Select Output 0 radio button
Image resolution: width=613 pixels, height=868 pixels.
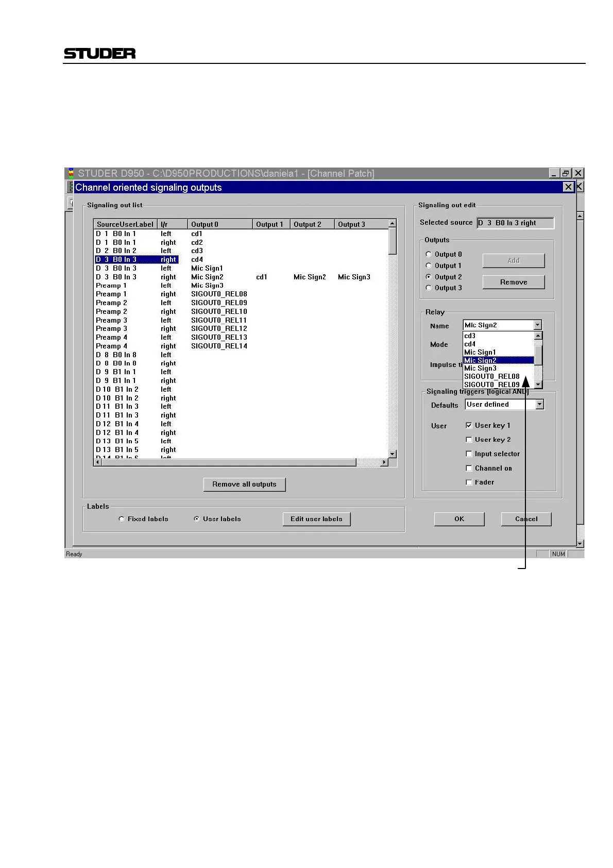[x=429, y=254]
